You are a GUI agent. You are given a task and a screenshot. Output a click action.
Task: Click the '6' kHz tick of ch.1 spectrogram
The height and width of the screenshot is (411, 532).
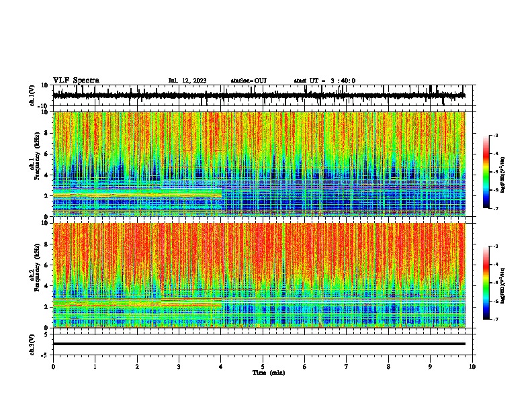[46, 154]
